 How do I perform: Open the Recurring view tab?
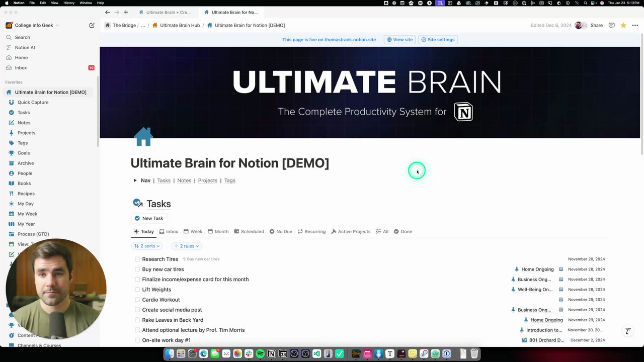click(x=311, y=231)
